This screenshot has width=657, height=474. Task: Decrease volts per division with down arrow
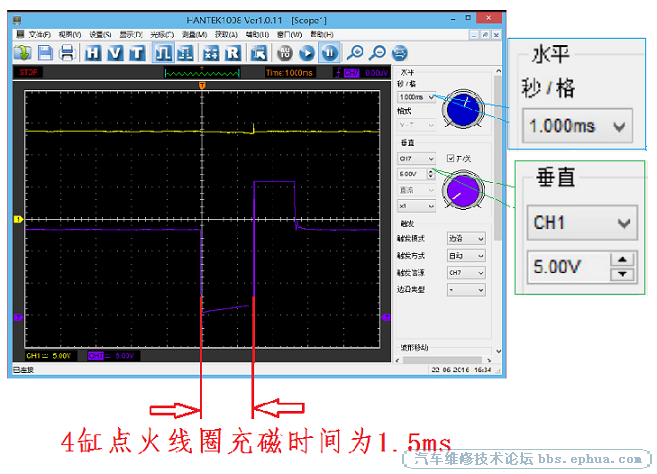431,176
